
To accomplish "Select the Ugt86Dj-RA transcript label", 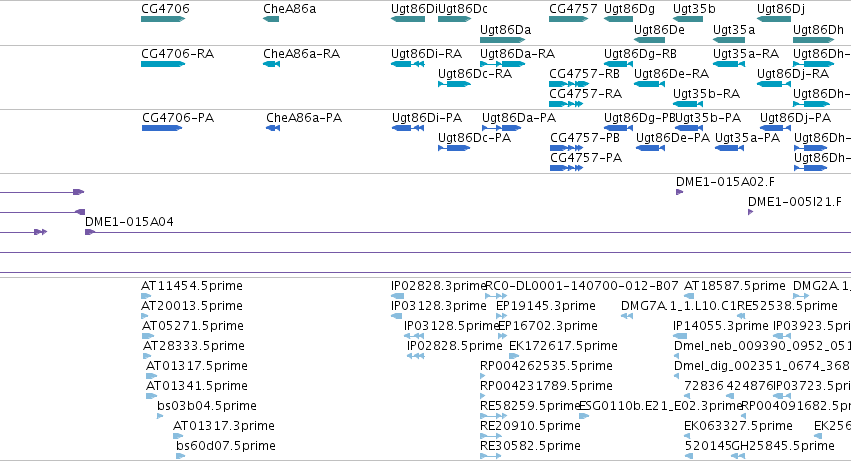I will [x=793, y=74].
